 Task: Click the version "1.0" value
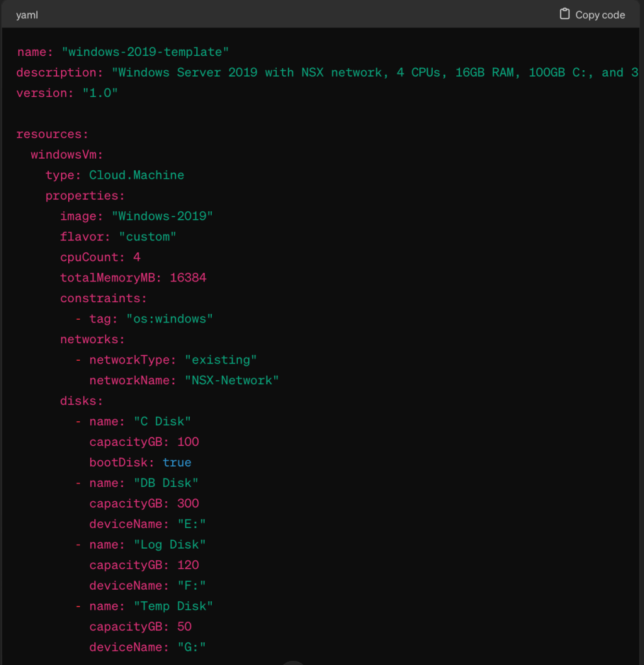(99, 93)
